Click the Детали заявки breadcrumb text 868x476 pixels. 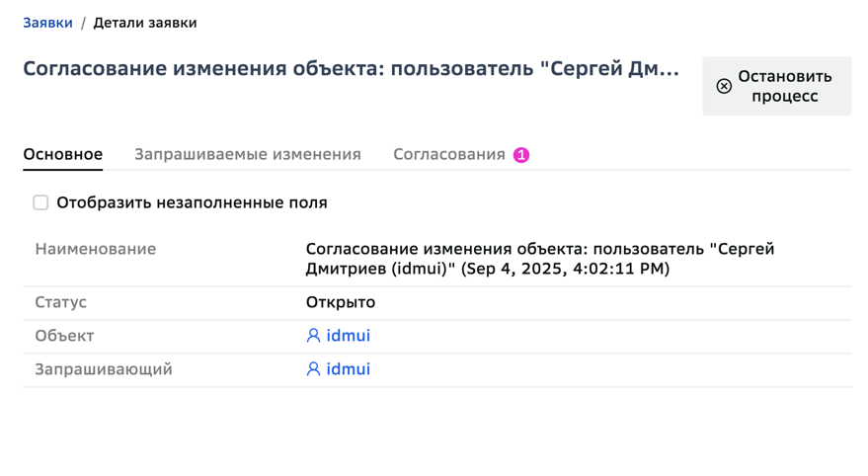[145, 23]
